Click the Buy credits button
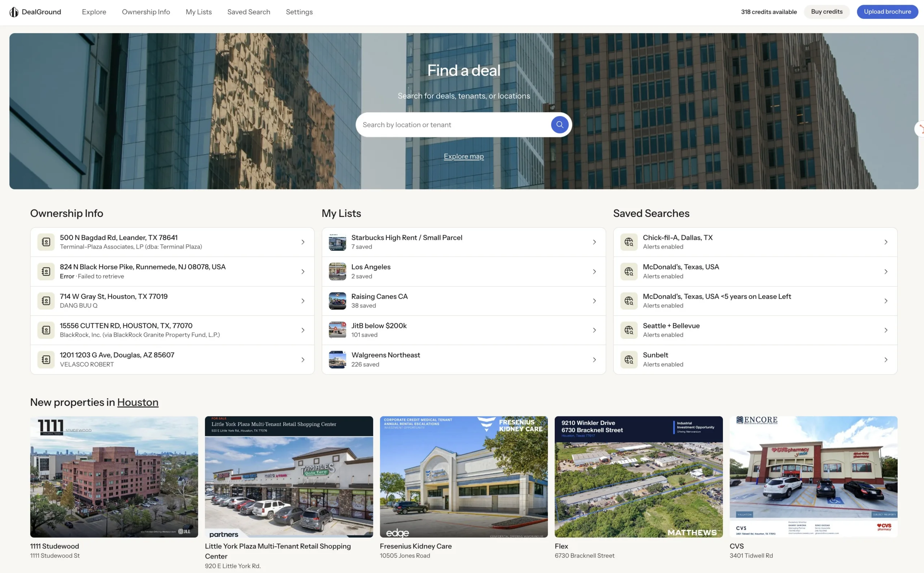Screen dimensions: 924x573 (x=827, y=12)
